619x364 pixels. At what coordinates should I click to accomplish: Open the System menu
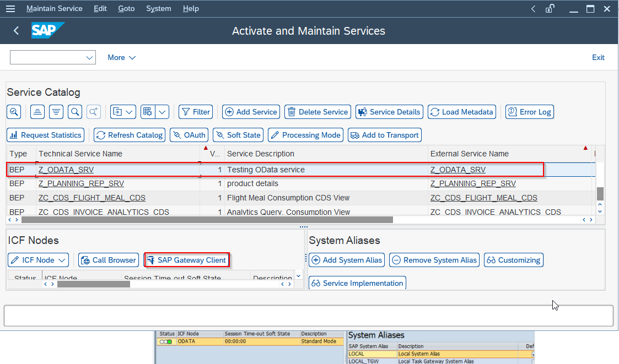pyautogui.click(x=159, y=9)
